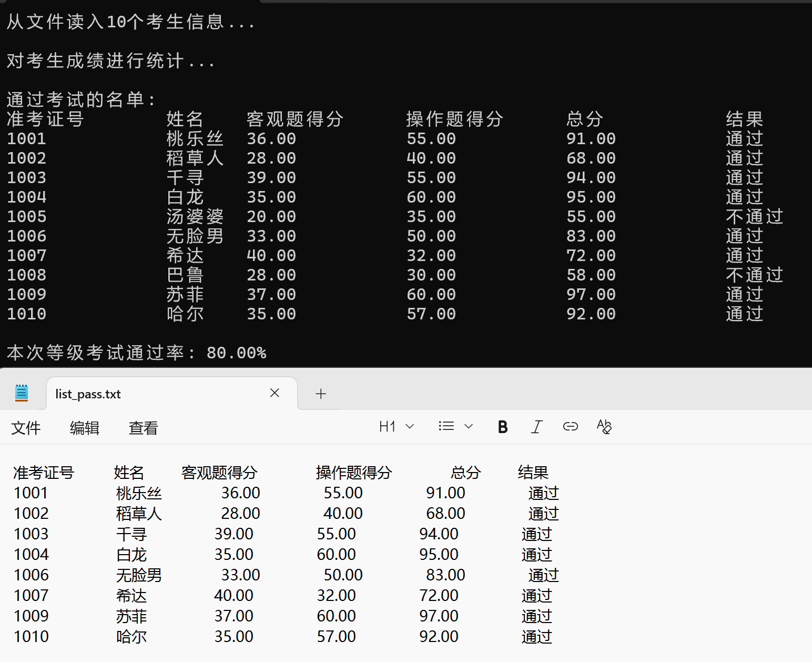
Task: Open the 查看 menu
Action: (x=143, y=428)
